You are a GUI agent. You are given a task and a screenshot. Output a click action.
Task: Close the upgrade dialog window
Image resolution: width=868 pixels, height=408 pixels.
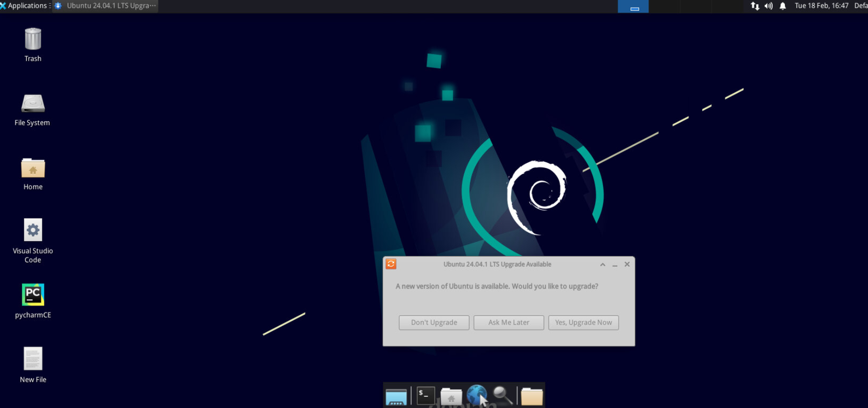(627, 264)
